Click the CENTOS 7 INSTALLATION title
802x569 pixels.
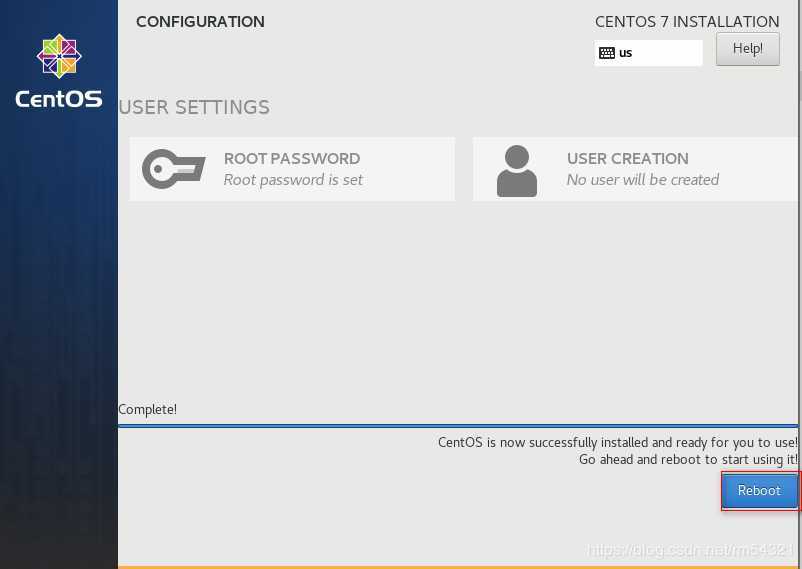(x=687, y=22)
